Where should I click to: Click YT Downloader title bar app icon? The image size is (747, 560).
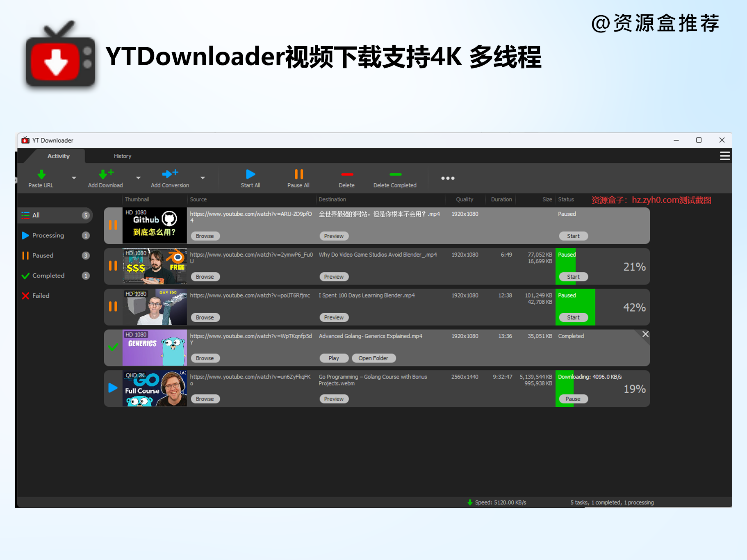(25, 140)
